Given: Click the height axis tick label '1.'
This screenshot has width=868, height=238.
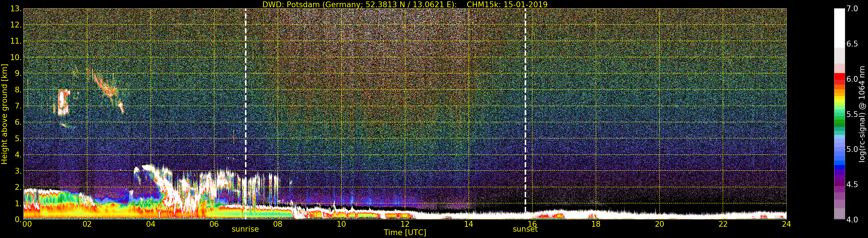Looking at the screenshot, I should tap(18, 203).
